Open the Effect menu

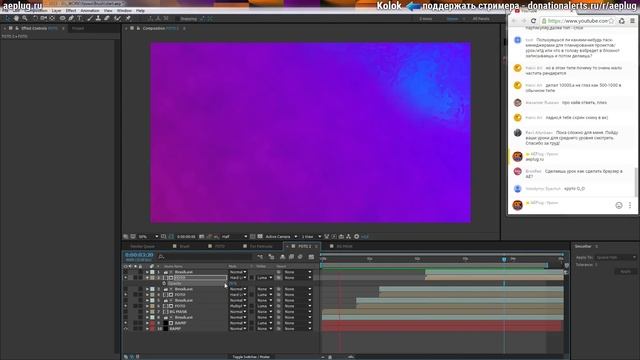[71, 11]
